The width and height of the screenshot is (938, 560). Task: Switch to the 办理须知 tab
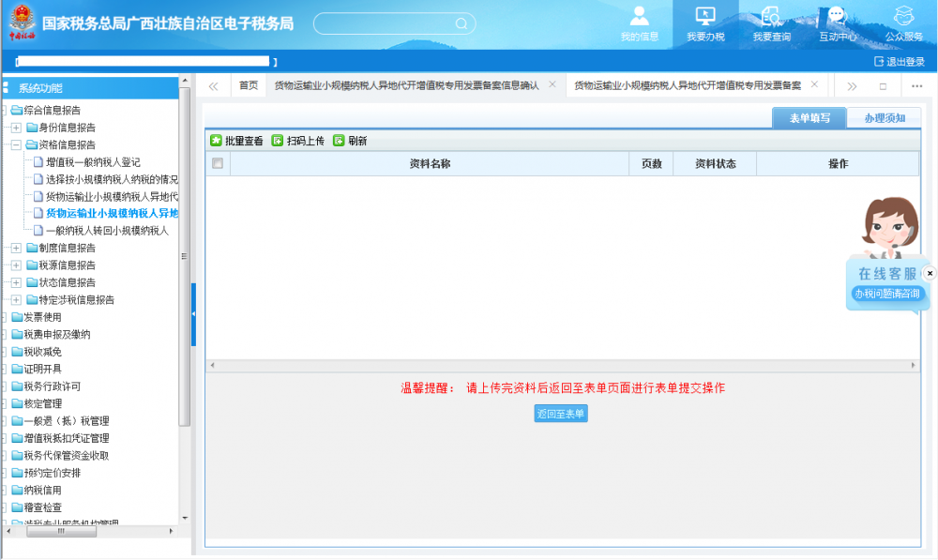884,118
